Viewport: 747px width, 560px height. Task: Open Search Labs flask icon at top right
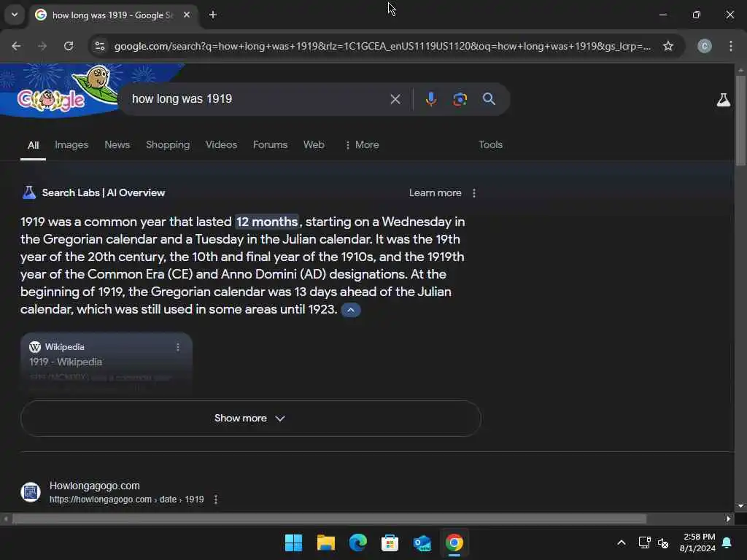723,99
